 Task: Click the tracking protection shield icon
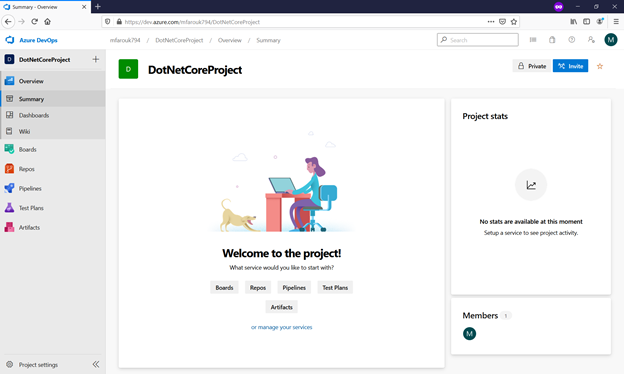[x=107, y=22]
